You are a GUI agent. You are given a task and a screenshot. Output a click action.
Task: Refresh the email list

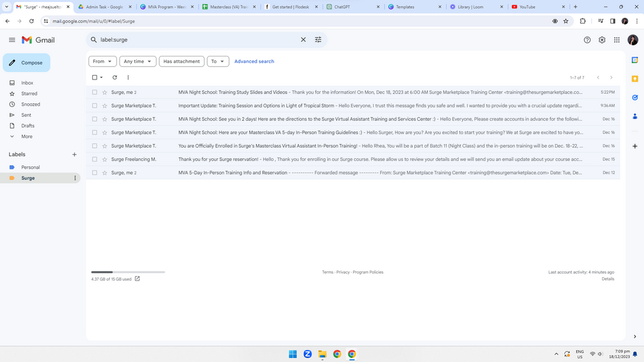click(114, 78)
